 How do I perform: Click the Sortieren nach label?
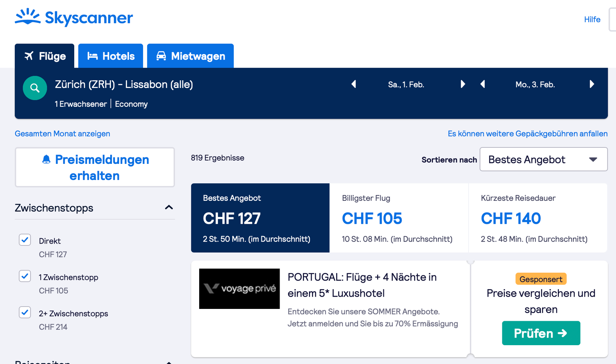point(449,160)
